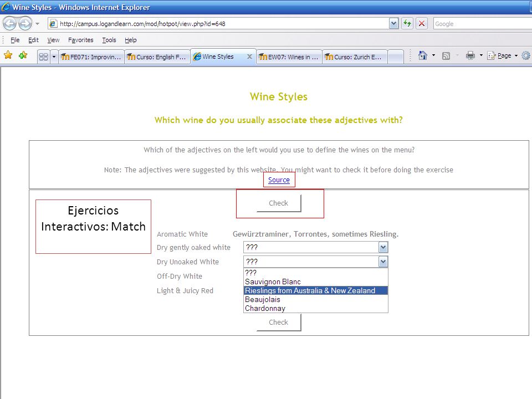
Task: Open the File menu
Action: (x=15, y=40)
